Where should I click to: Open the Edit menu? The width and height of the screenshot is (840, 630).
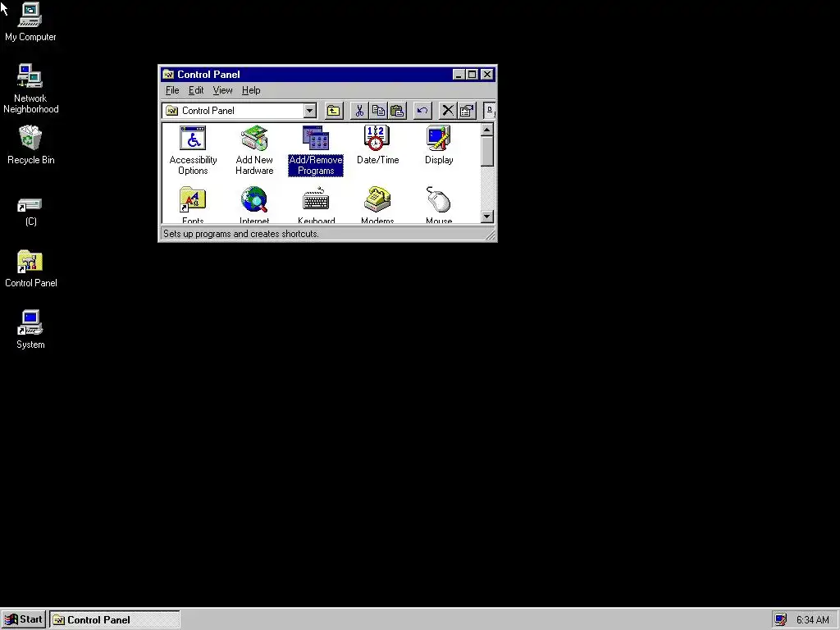point(195,90)
